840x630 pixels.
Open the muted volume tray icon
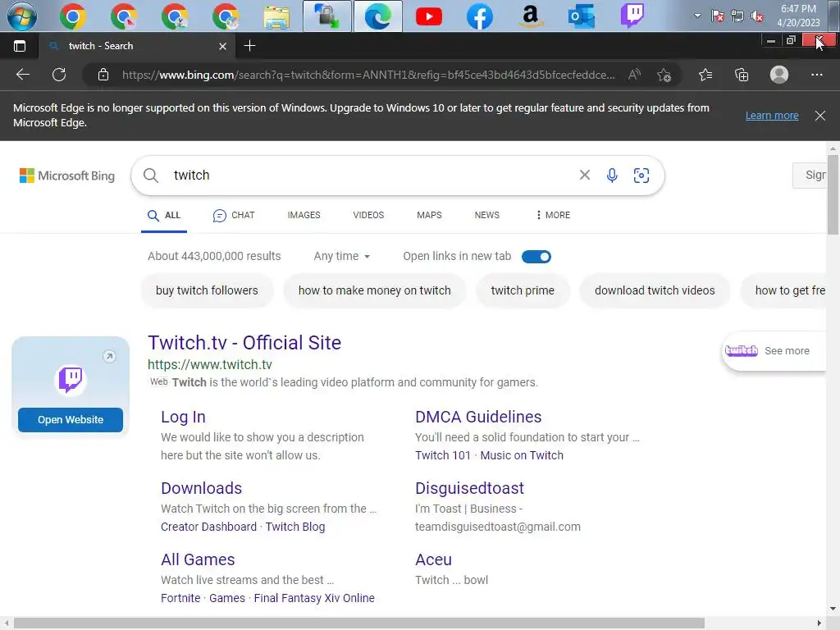[757, 16]
